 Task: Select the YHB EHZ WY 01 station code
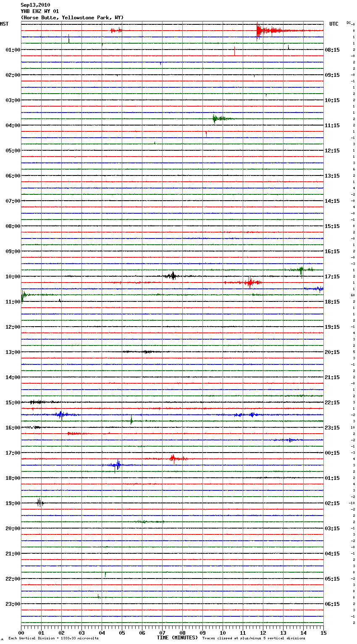40,11
